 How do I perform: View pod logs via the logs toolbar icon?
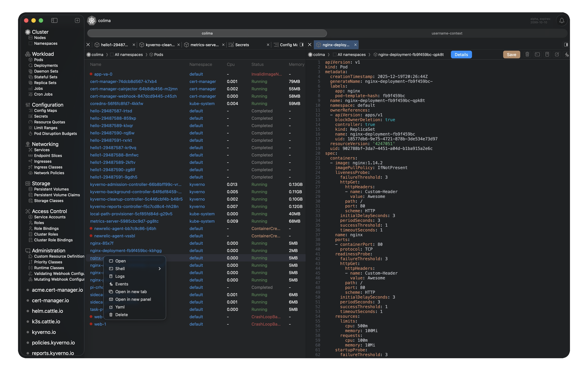[547, 54]
